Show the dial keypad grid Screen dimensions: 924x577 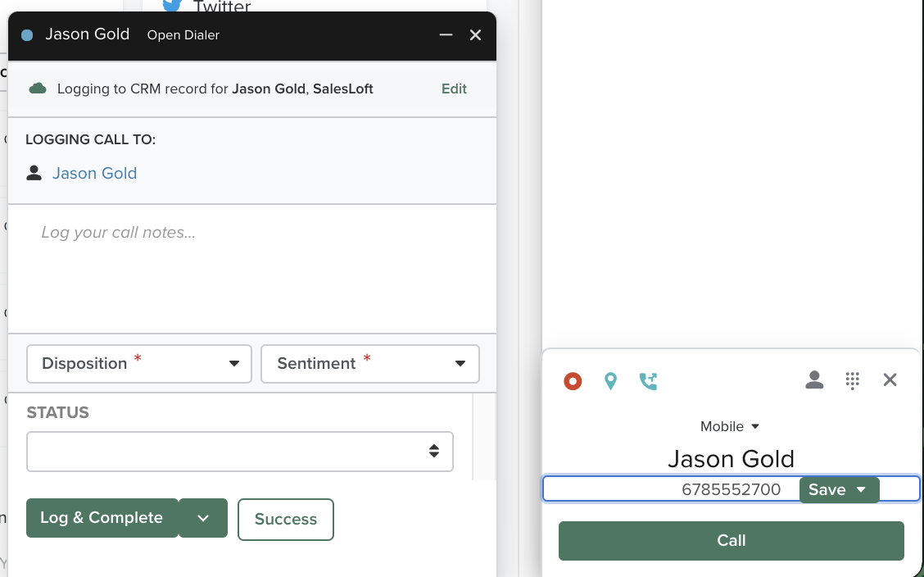[852, 380]
